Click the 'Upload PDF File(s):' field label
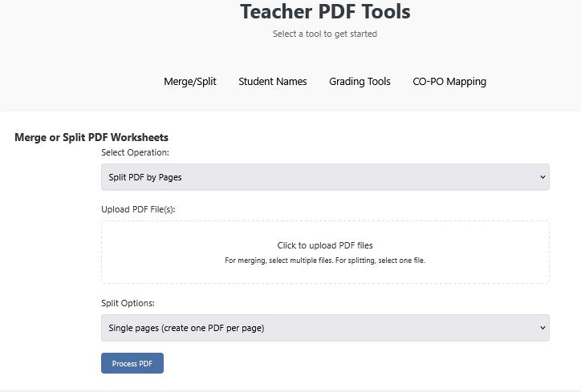This screenshot has width=581, height=392. 138,209
